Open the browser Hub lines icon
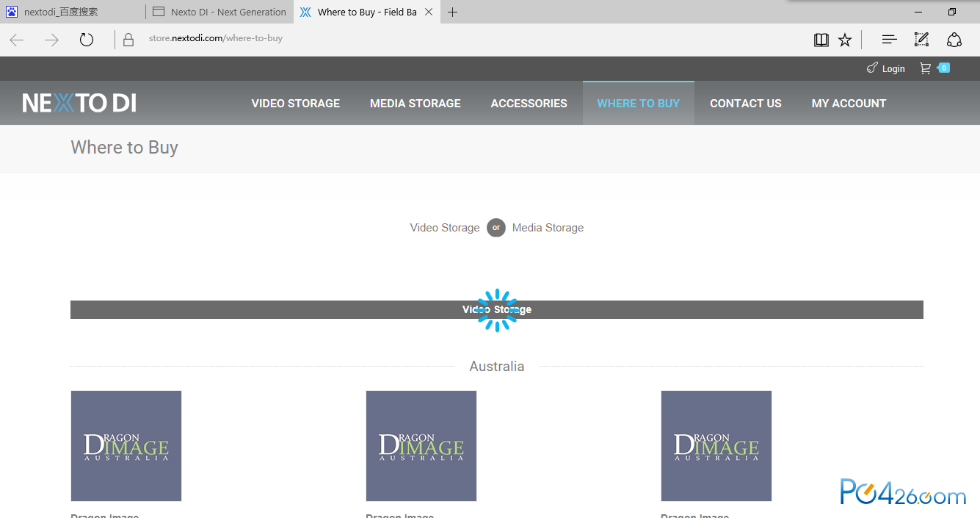 tap(889, 40)
